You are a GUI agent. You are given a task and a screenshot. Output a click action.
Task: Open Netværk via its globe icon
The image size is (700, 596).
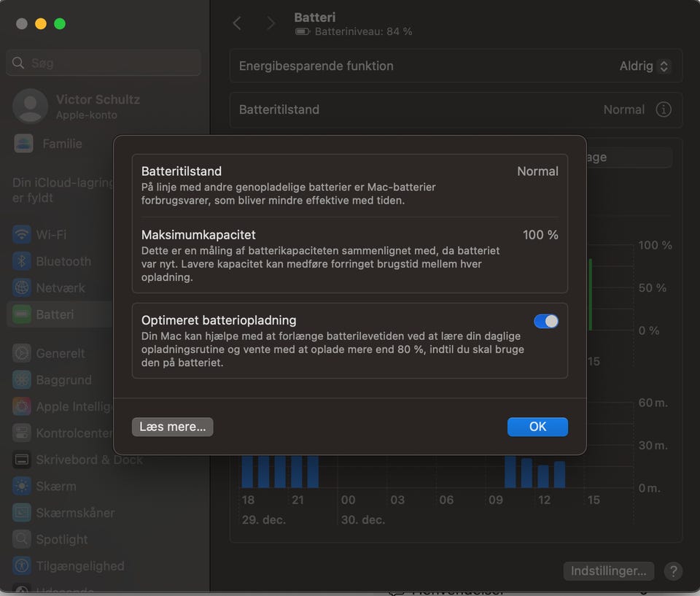[23, 287]
